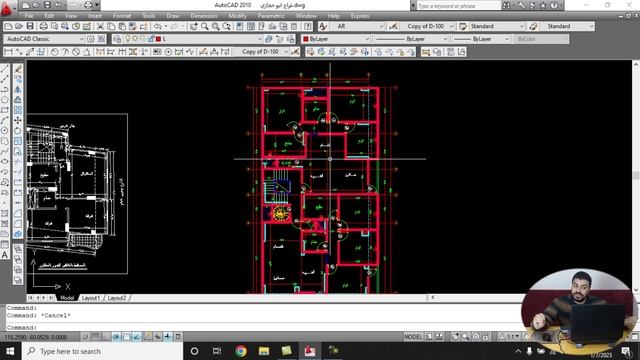640x360 pixels.
Task: Open Google Chrome from the taskbar
Action: tap(241, 351)
